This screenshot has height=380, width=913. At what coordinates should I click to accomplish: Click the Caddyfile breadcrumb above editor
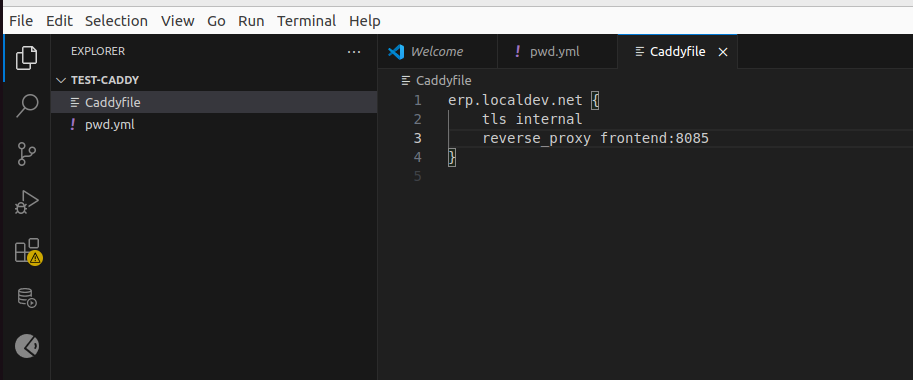tap(437, 80)
